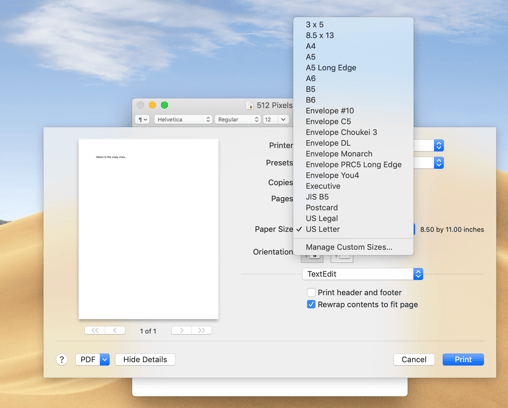
Task: Select US Legal paper size
Action: [x=353, y=218]
